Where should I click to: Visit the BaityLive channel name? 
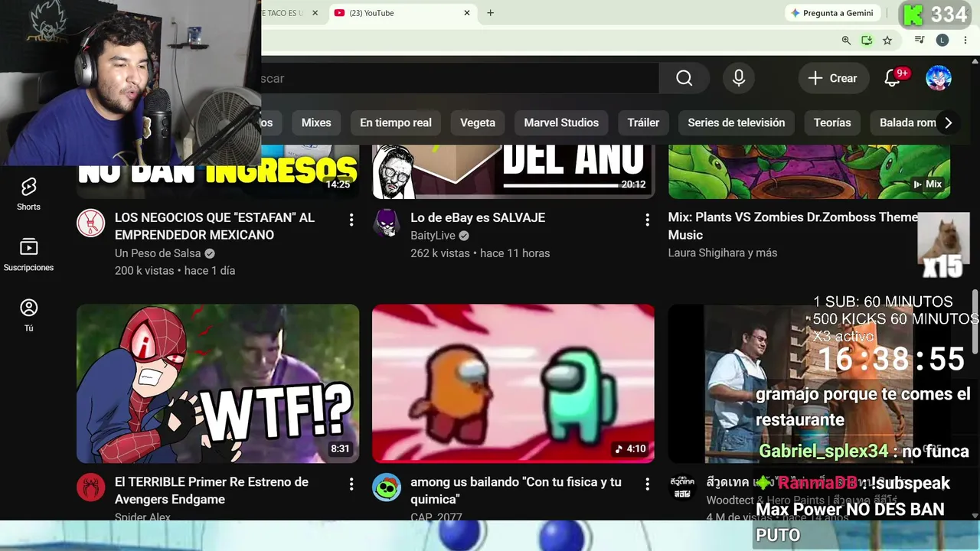(433, 236)
